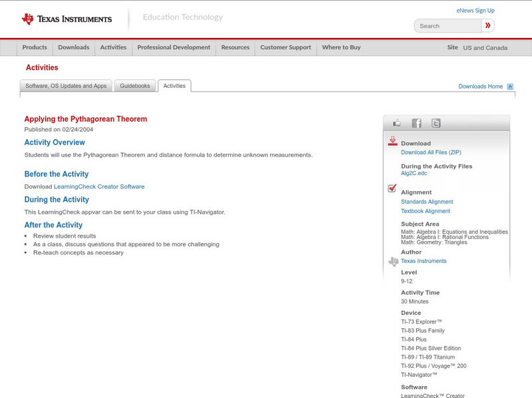Click Download All Files (ZIP)
Image resolution: width=532 pixels, height=398 pixels.
point(431,152)
